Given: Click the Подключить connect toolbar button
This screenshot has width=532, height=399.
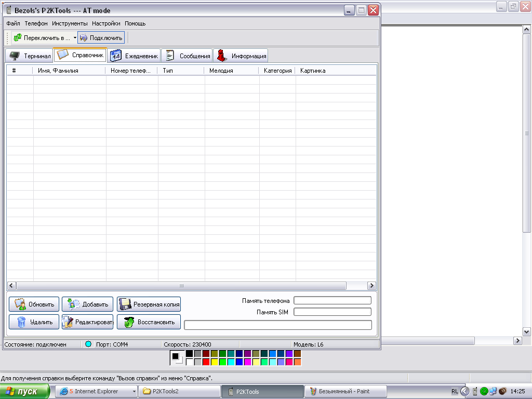Looking at the screenshot, I should (101, 37).
